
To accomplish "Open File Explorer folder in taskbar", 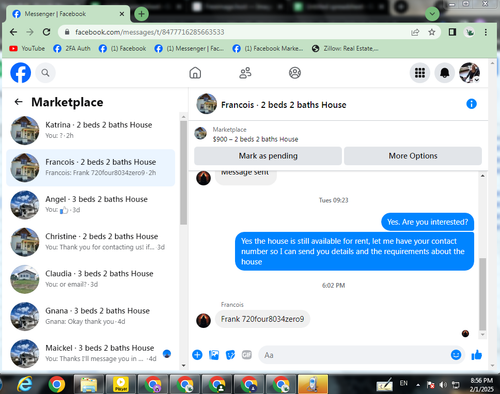I will (89, 384).
